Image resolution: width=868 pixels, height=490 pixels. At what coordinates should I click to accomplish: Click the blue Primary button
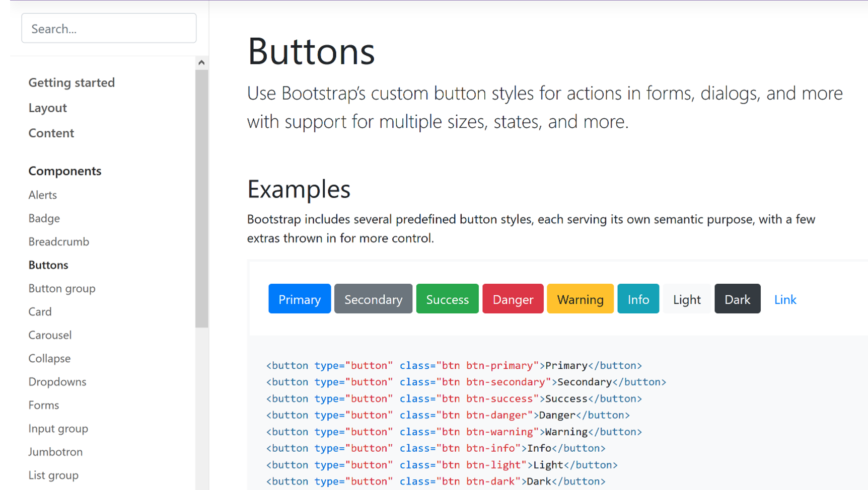click(x=300, y=299)
